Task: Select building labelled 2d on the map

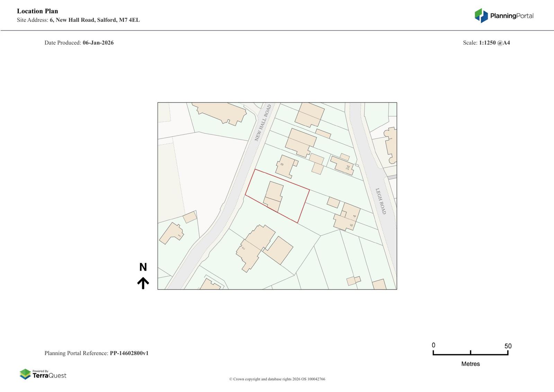Action: tap(343, 165)
